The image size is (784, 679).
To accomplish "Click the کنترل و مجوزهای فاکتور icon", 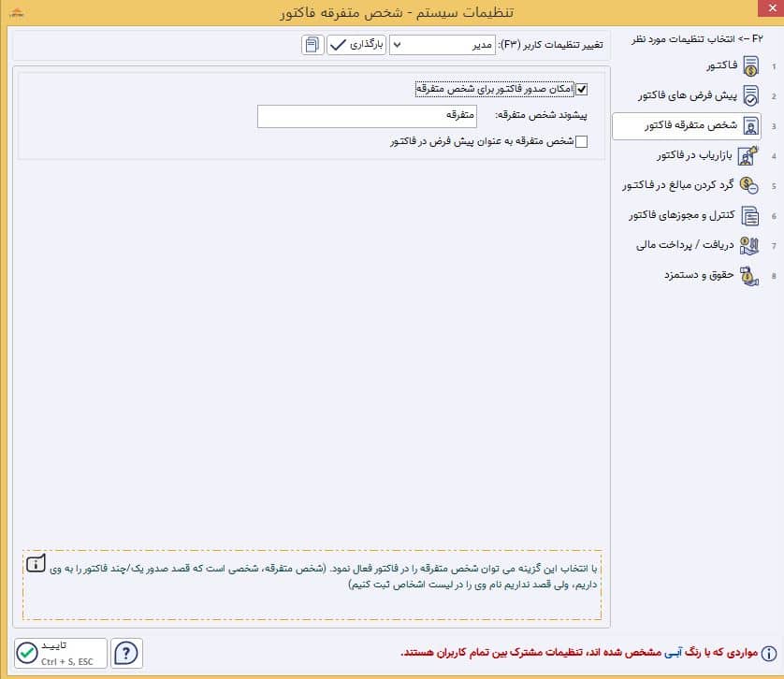I will pyautogui.click(x=750, y=215).
